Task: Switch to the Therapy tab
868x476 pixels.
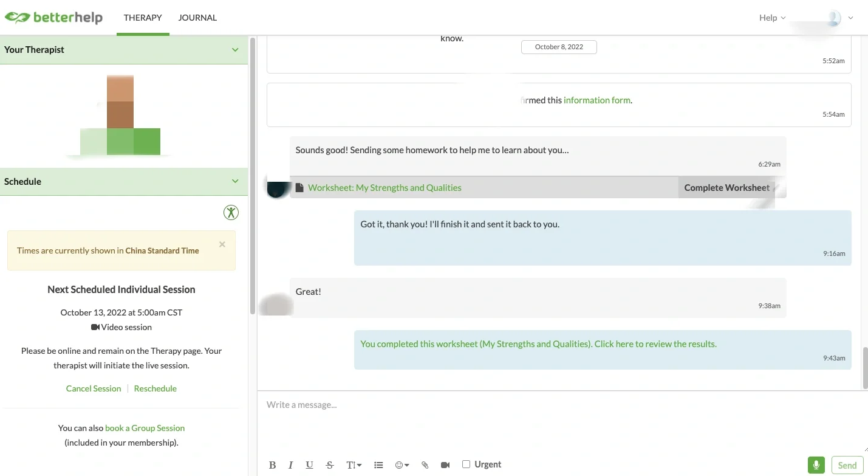Action: 143,18
